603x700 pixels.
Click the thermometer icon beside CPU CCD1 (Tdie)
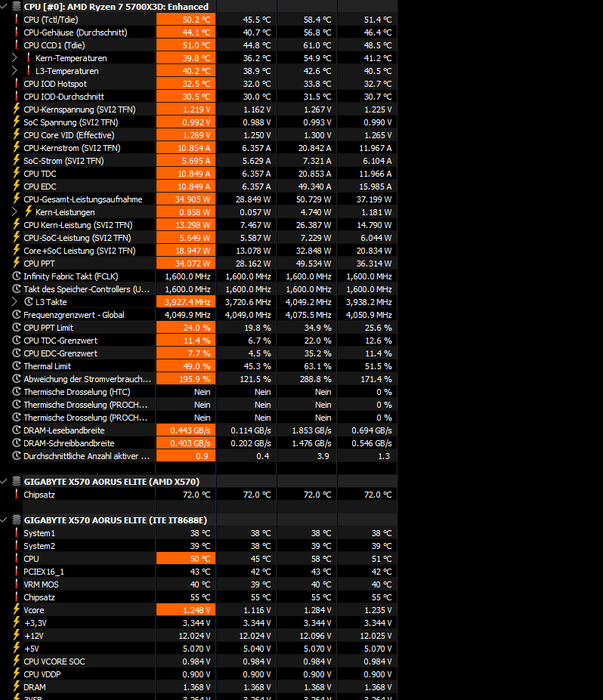[x=17, y=45]
